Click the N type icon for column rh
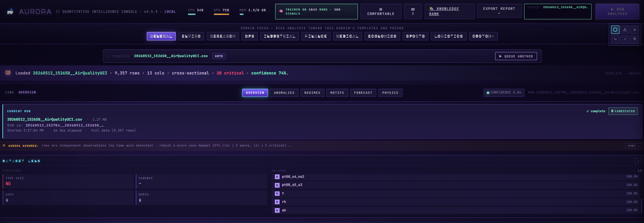The image size is (644, 223). click(277, 202)
